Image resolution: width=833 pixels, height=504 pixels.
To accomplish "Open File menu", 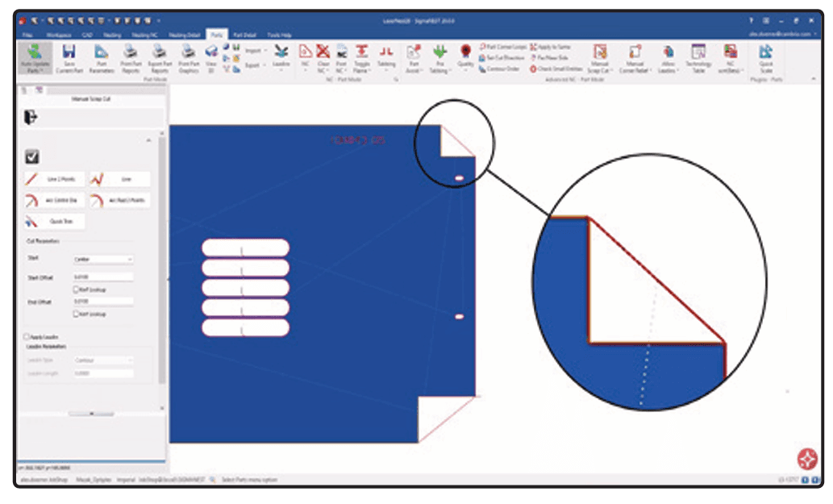I will tap(27, 35).
